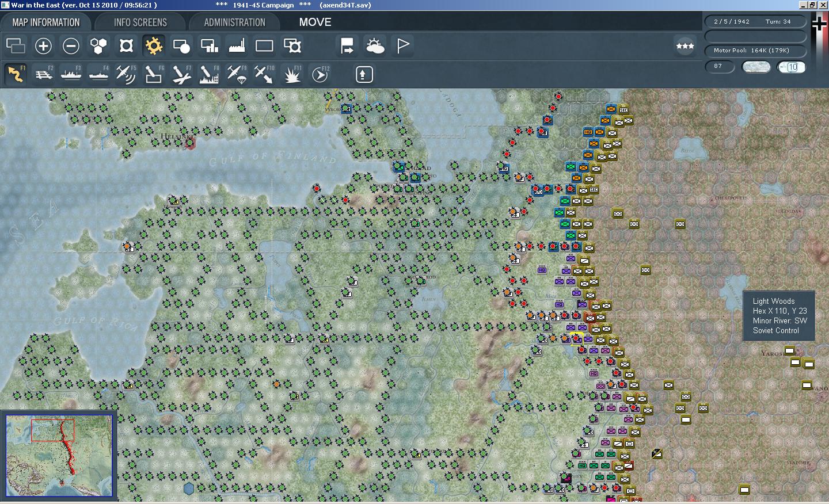Screen dimensions: 829x504
Task: Select F6 bomb unit mode
Action: [154, 74]
